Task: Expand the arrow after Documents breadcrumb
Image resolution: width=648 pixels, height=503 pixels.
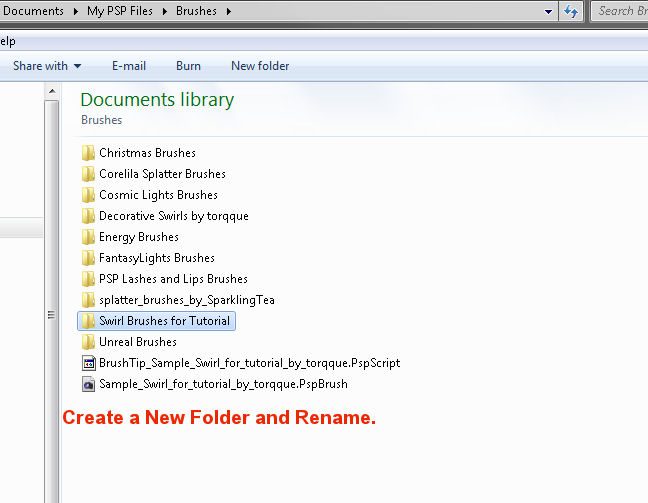Action: coord(76,12)
